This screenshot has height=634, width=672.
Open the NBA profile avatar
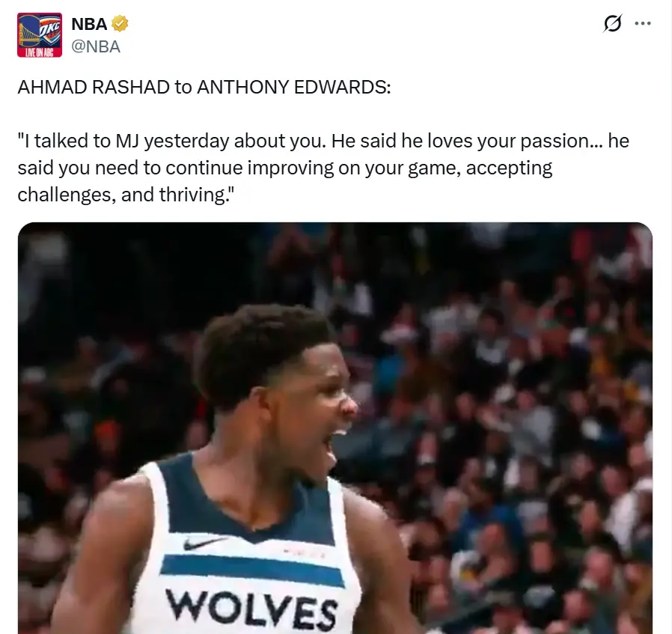40,35
